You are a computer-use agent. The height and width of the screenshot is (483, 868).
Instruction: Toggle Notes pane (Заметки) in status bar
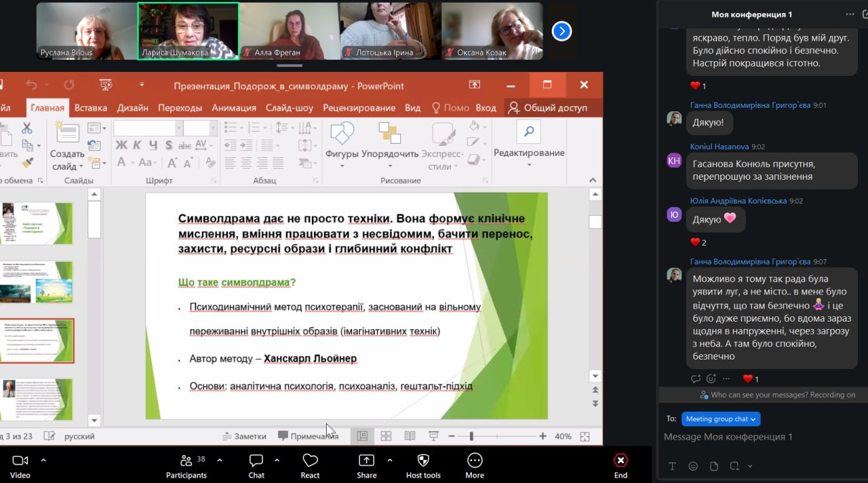[244, 436]
